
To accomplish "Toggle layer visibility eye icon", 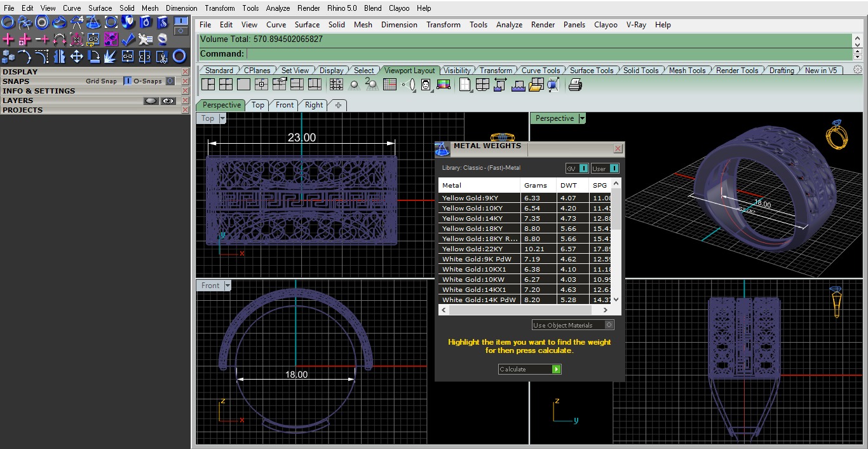I will click(x=168, y=100).
